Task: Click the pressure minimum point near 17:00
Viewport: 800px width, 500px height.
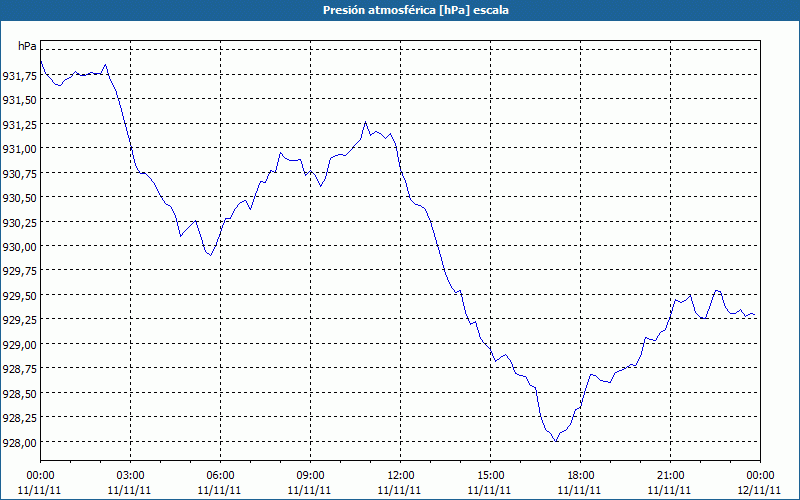Action: click(556, 441)
